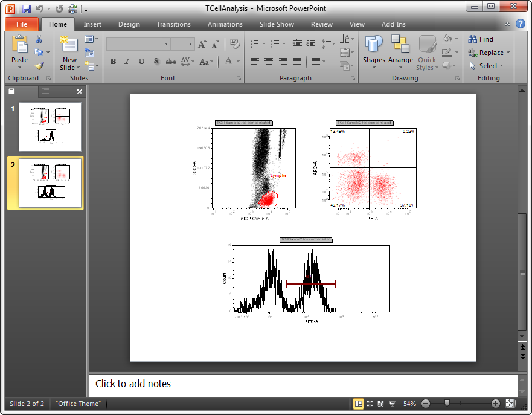Click the Find button

point(481,39)
